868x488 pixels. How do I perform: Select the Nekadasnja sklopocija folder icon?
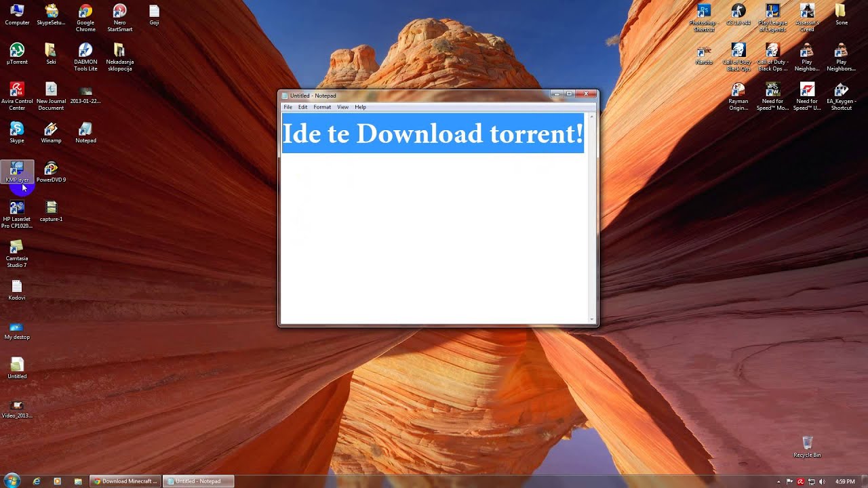(x=120, y=58)
